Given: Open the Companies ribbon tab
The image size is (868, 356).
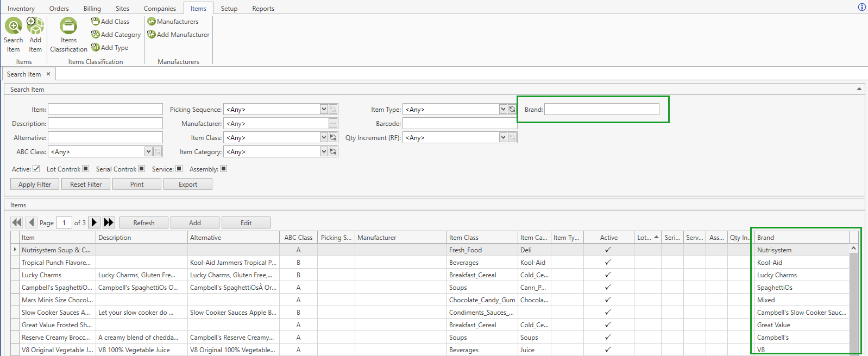Looking at the screenshot, I should 160,8.
